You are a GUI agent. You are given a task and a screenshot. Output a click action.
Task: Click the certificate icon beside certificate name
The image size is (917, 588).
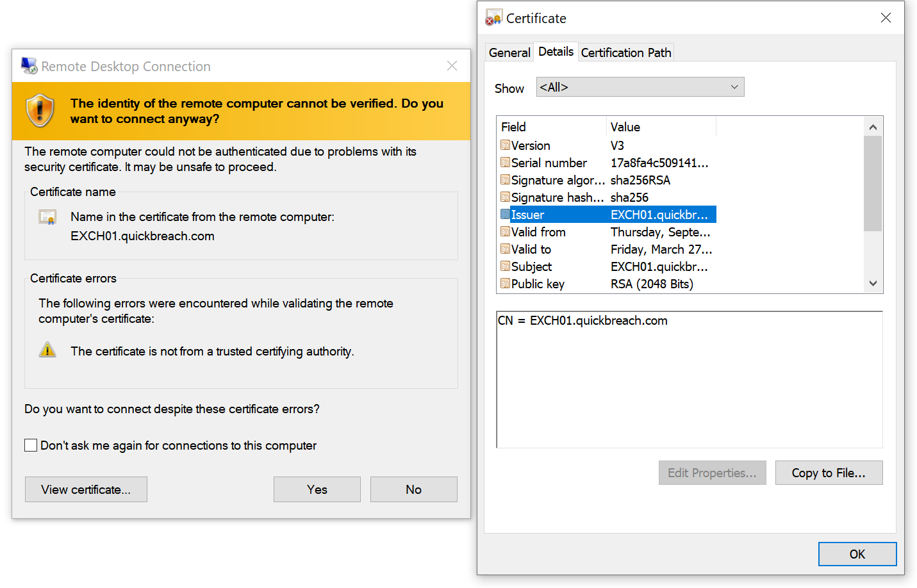[47, 218]
